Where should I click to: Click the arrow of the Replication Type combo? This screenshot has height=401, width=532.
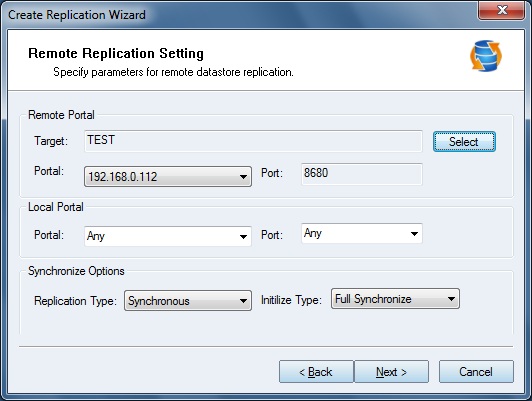[243, 301]
